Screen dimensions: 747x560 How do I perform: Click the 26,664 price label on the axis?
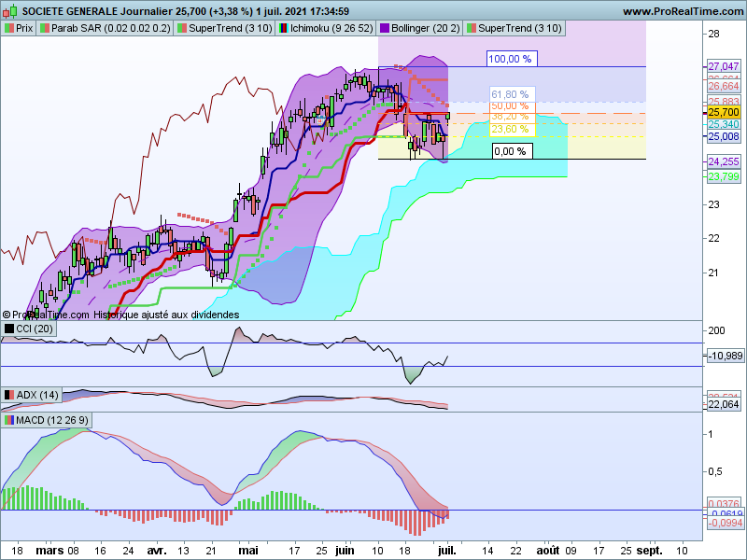(x=723, y=86)
